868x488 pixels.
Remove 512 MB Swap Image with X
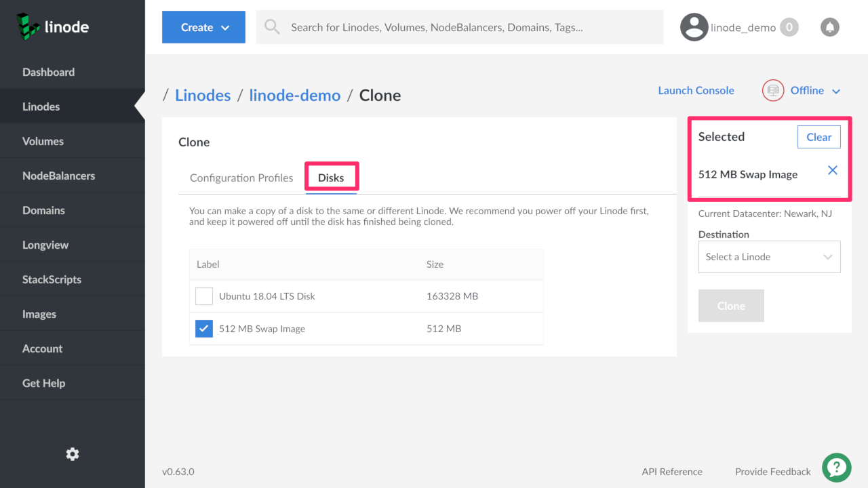click(833, 170)
